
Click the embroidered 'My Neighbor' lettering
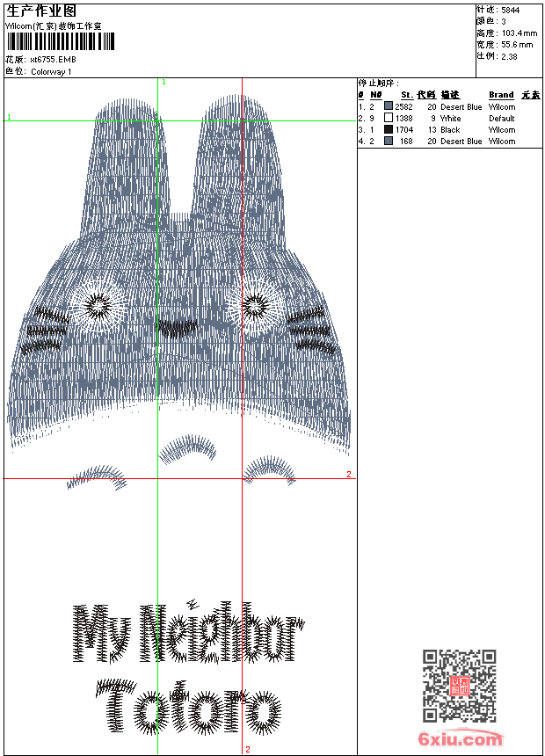pyautogui.click(x=188, y=633)
